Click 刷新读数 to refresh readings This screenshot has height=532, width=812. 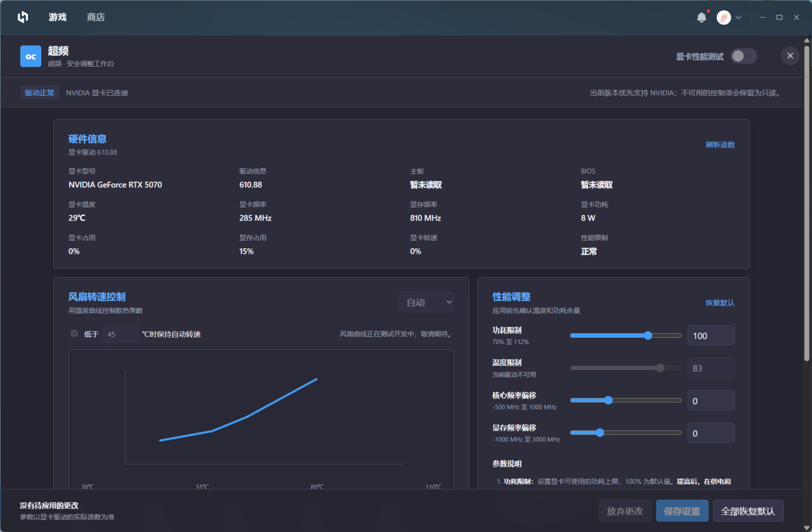tap(720, 145)
